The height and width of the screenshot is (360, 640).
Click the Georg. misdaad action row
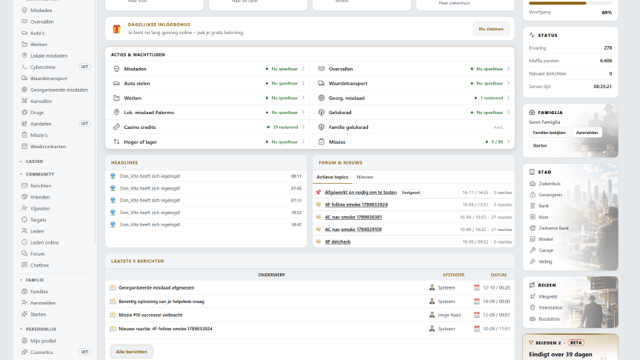(413, 98)
